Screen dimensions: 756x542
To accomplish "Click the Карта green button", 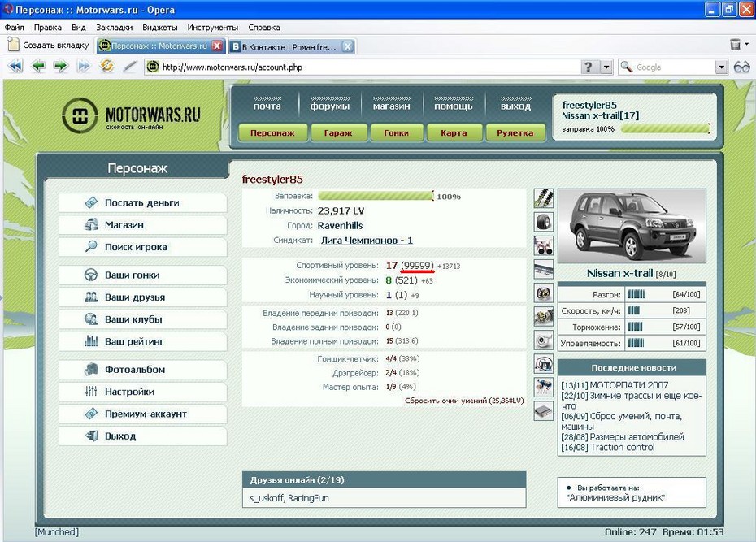I will (454, 133).
